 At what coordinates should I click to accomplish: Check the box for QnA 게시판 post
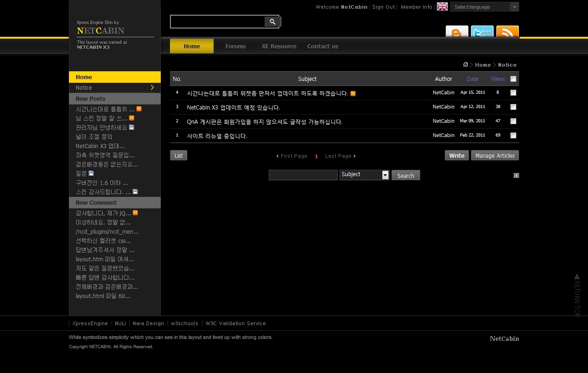[513, 121]
